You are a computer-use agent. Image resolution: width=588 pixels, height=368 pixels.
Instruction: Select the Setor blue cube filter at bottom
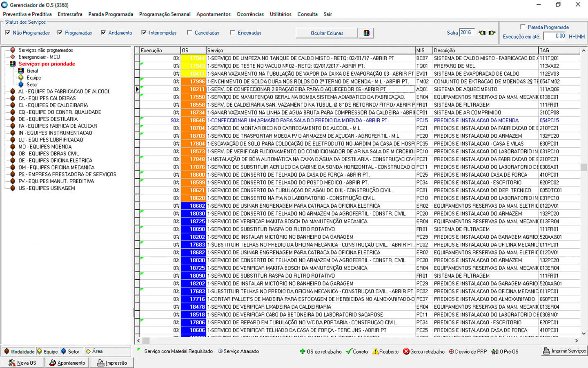pyautogui.click(x=64, y=351)
